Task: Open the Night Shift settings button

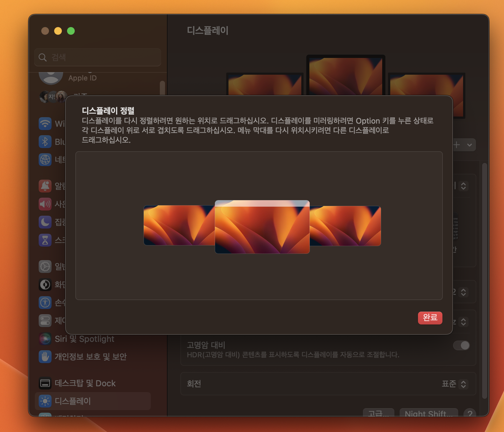Action: coord(429,414)
